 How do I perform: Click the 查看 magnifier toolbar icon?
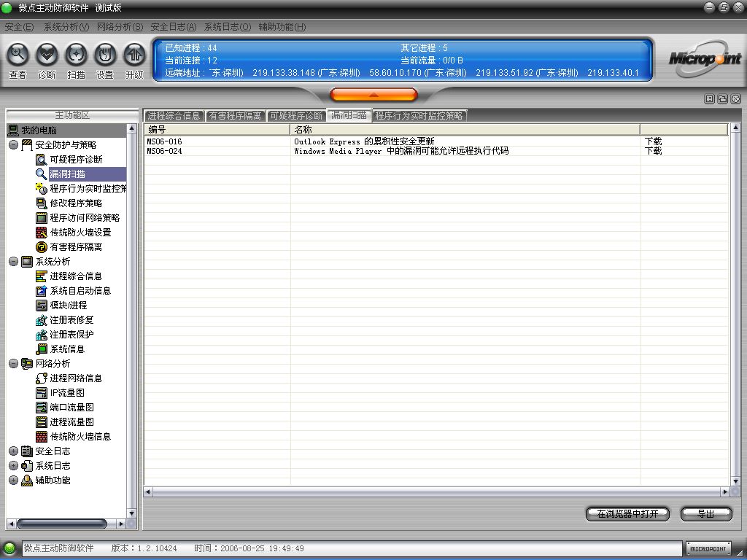pos(18,54)
